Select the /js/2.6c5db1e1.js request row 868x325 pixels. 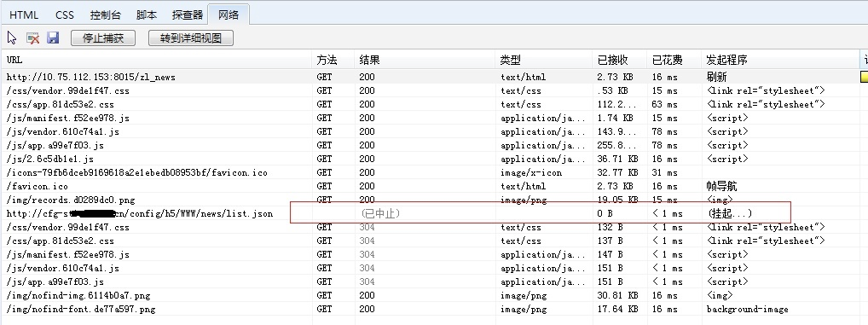[434, 159]
